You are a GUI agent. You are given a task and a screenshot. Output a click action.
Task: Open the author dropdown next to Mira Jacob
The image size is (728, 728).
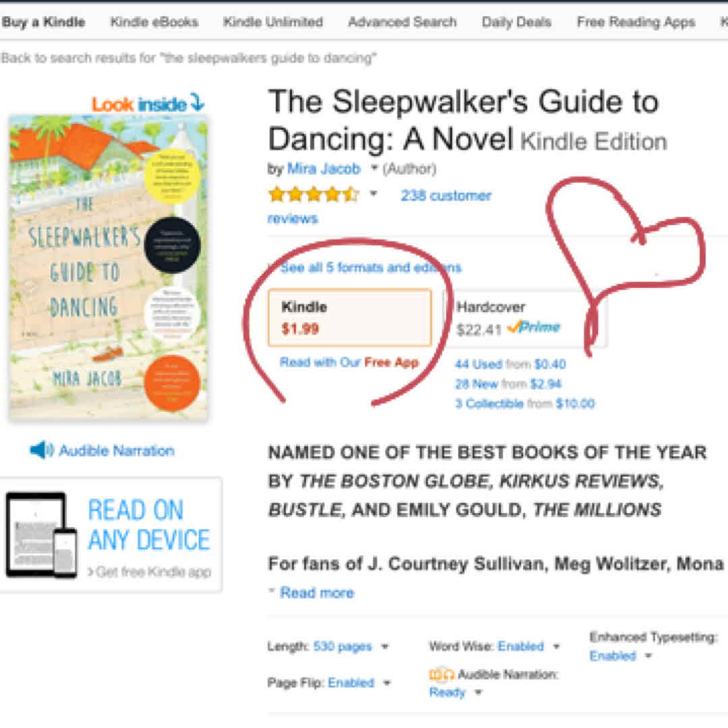pos(375,169)
